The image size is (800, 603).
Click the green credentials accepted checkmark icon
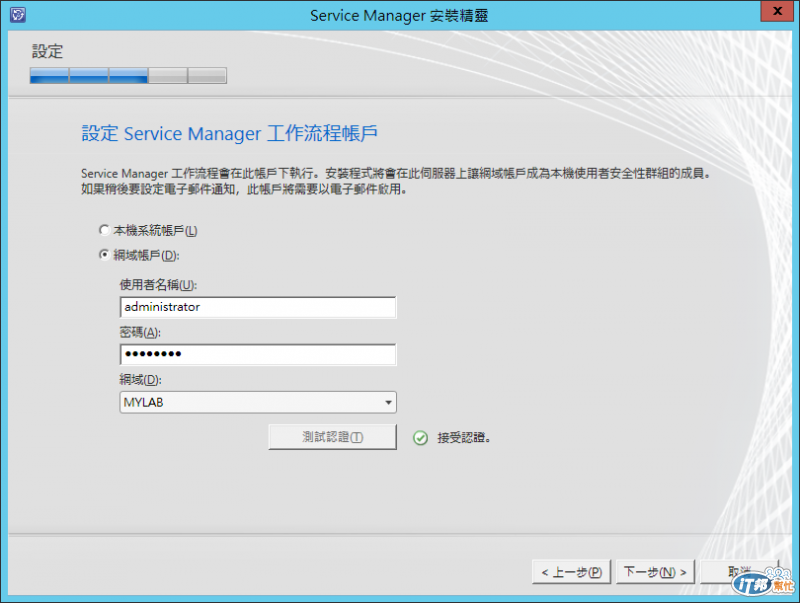click(420, 438)
